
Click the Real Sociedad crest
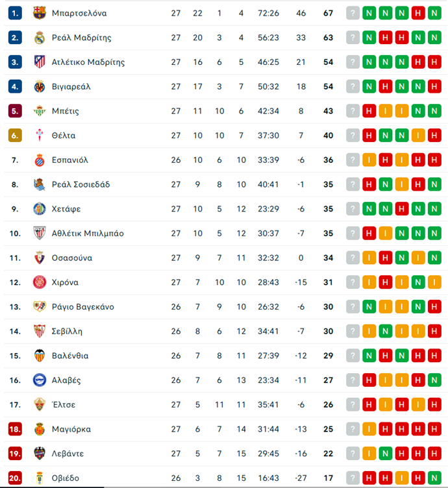40,184
